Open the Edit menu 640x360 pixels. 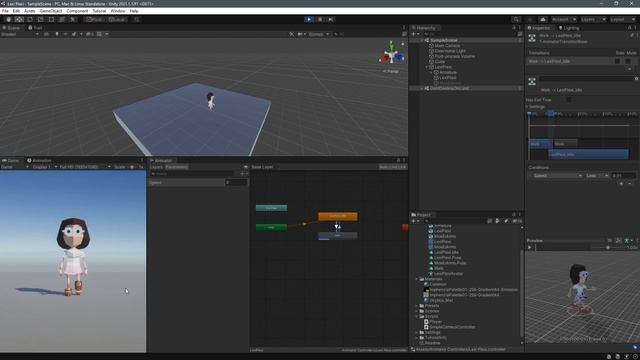click(16, 11)
